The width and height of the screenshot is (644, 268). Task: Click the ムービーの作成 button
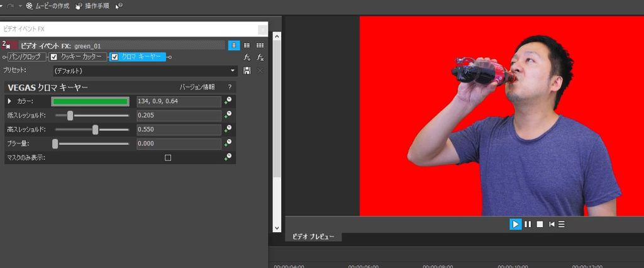click(x=48, y=6)
